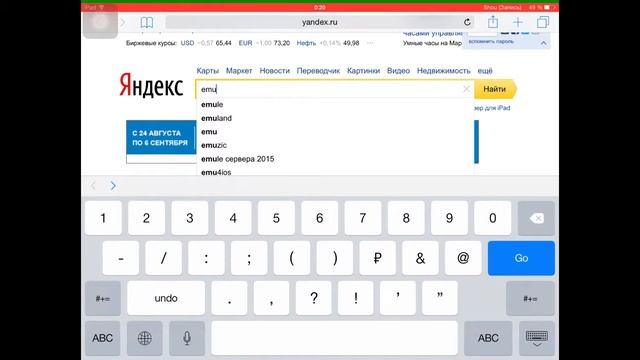This screenshot has height=360, width=640.
Task: Open the Новости link
Action: 274,71
